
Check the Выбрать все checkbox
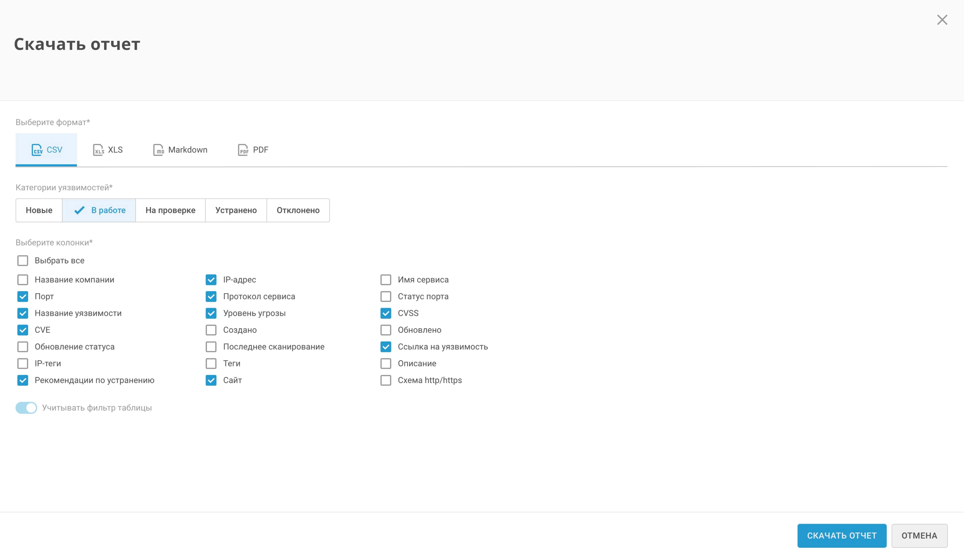(23, 261)
